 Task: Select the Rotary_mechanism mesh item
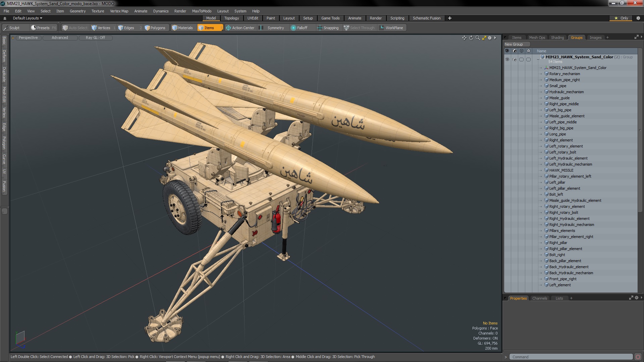565,74
